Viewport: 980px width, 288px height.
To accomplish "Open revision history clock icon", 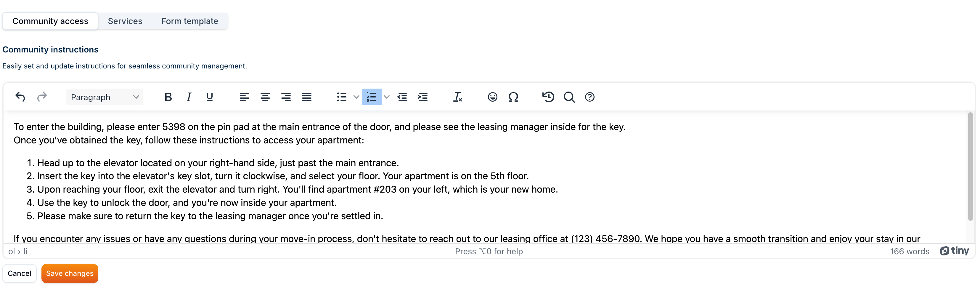I will coord(548,97).
